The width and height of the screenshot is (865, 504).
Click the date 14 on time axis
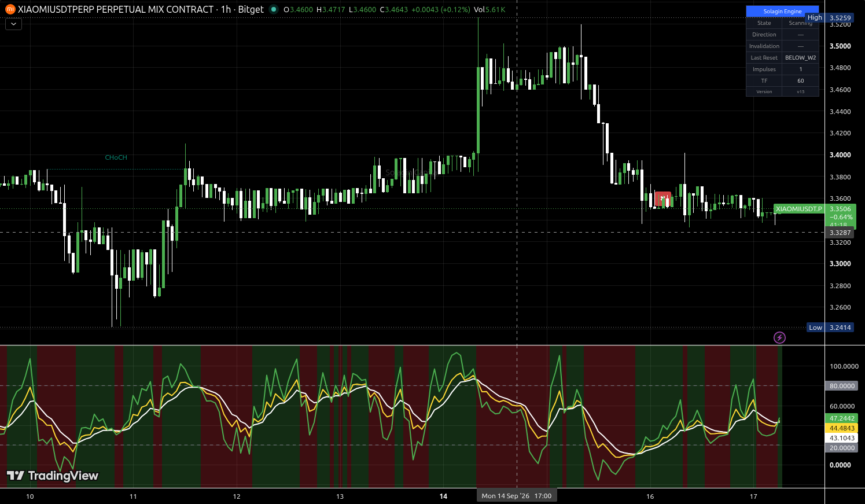(x=443, y=496)
